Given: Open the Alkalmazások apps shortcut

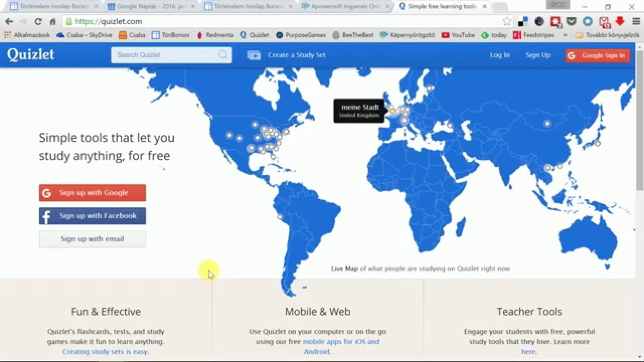Looking at the screenshot, I should (27, 35).
